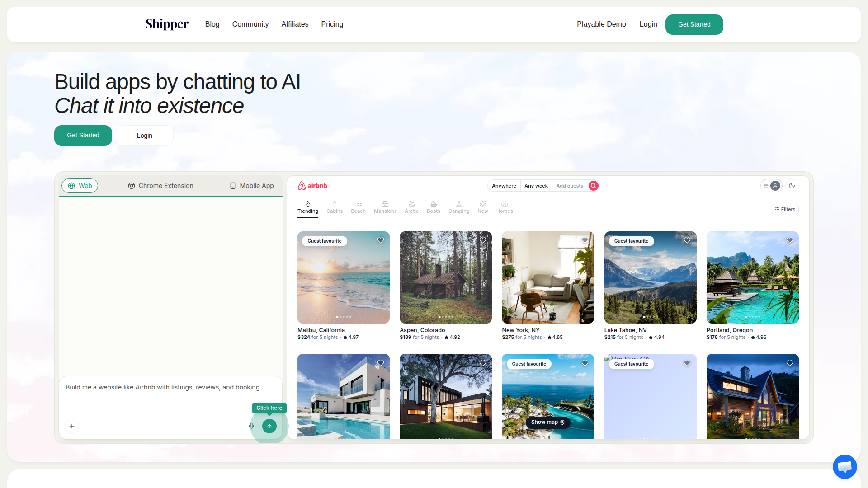Click the plus icon in the chat box
868x488 pixels.
71,426
